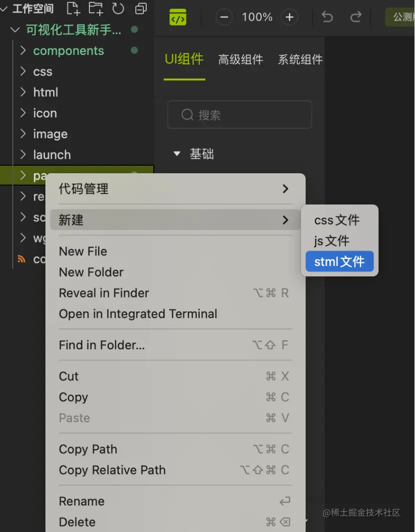Select Copy from context menu

(175, 397)
